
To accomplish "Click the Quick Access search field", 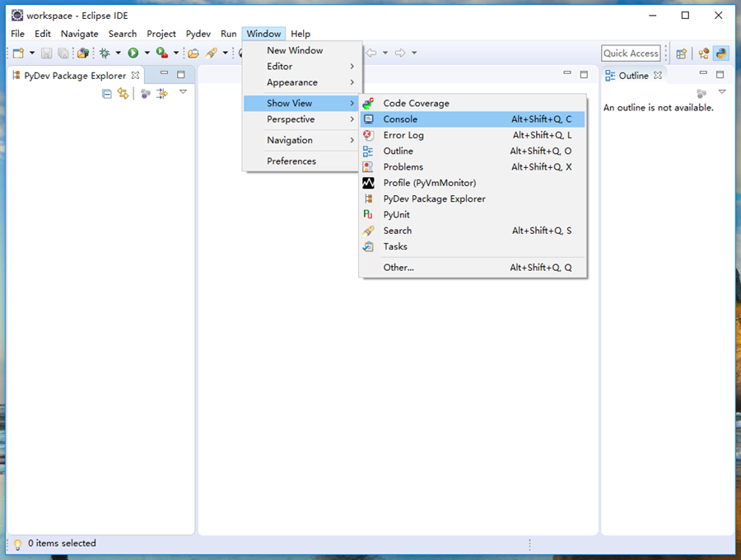I will click(x=631, y=54).
